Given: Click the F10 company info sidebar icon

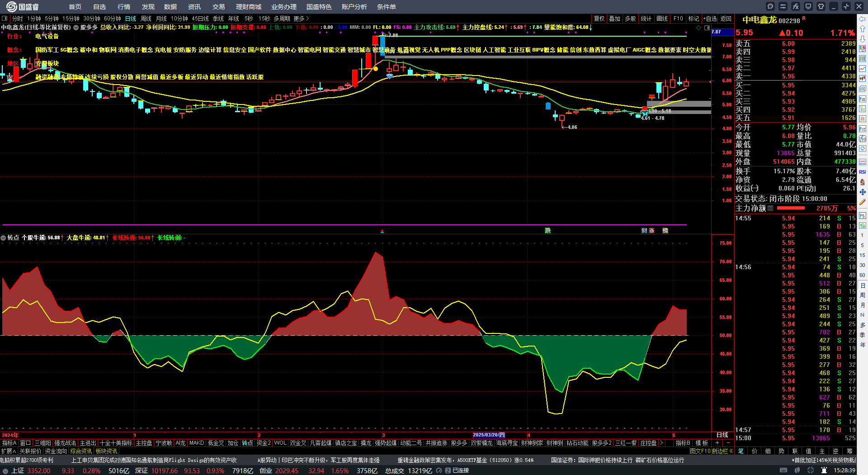Looking at the screenshot, I should point(863,99).
